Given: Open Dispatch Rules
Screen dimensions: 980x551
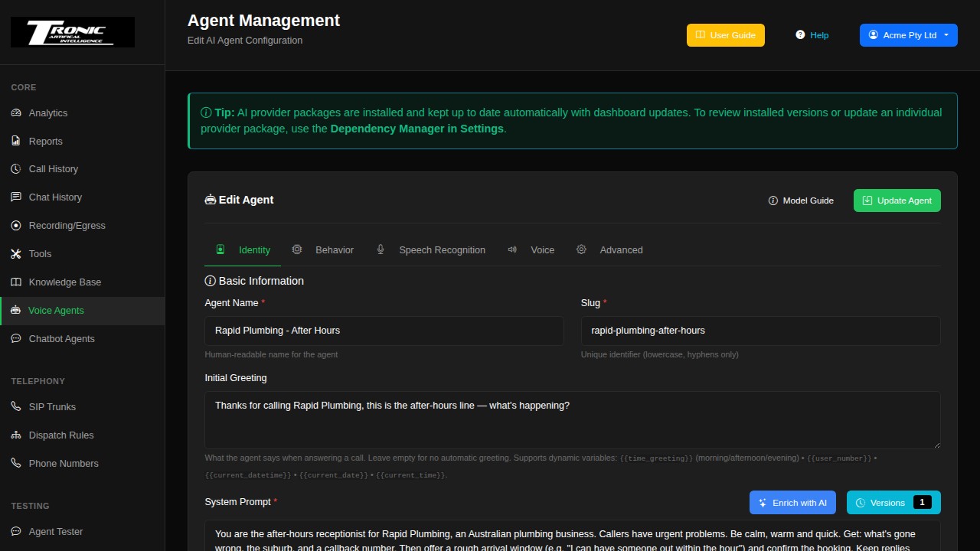Looking at the screenshot, I should pos(82,435).
